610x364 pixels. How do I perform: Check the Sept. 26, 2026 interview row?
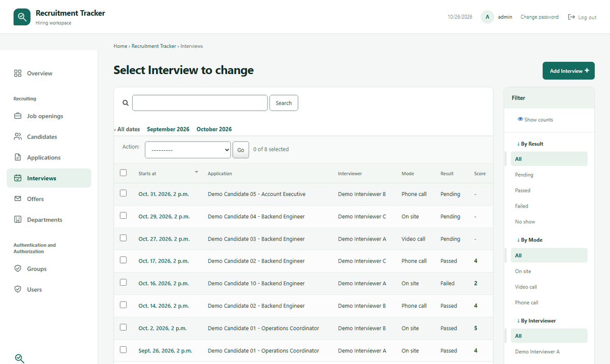tap(123, 349)
